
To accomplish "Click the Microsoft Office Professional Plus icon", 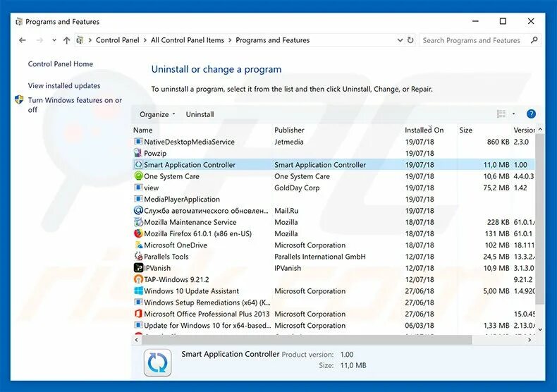I will [x=138, y=314].
